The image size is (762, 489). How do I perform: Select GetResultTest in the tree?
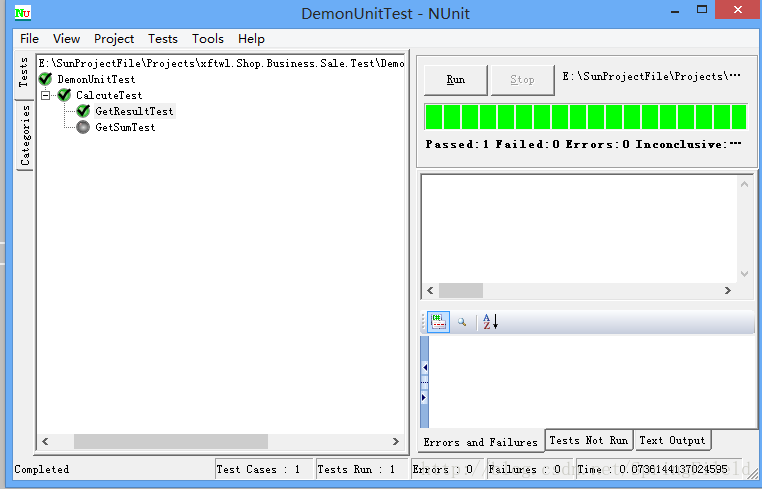134,111
